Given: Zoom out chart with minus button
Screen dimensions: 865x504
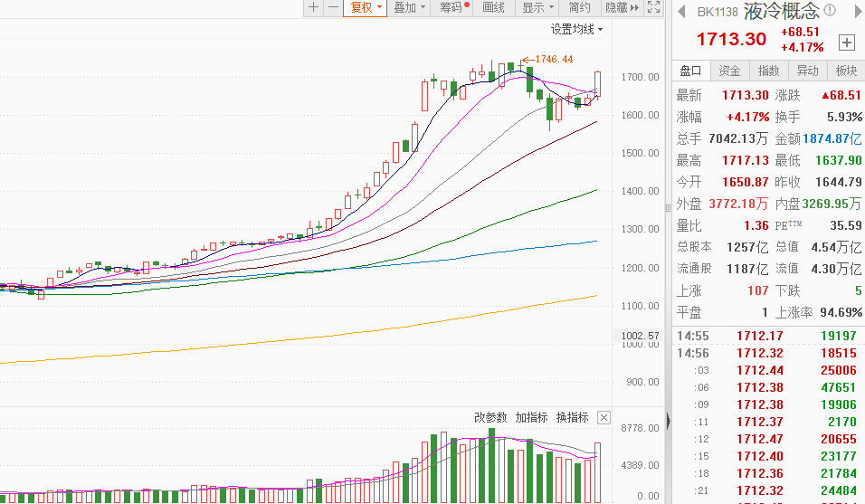Looking at the screenshot, I should click(x=333, y=7).
